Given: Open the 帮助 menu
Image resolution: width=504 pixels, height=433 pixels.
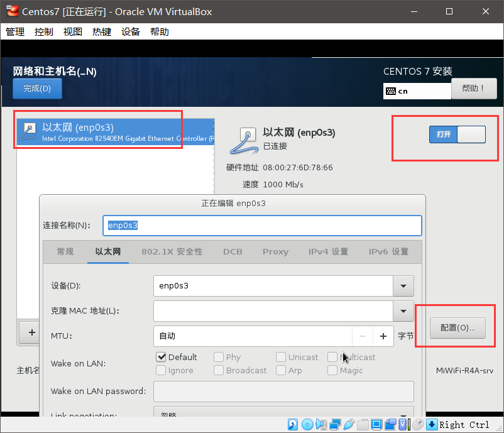Looking at the screenshot, I should 160,31.
